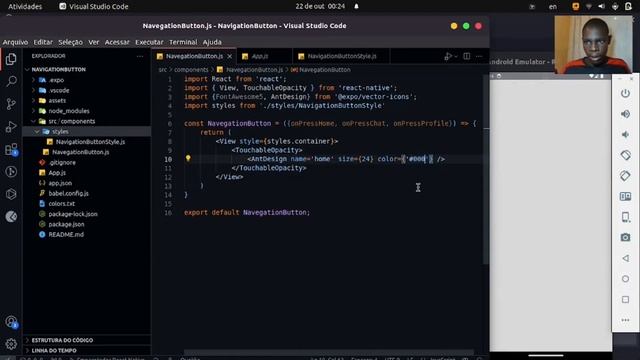Click 'components' in the breadcrumb path
Image resolution: width=640 pixels, height=360 pixels.
[x=191, y=70]
